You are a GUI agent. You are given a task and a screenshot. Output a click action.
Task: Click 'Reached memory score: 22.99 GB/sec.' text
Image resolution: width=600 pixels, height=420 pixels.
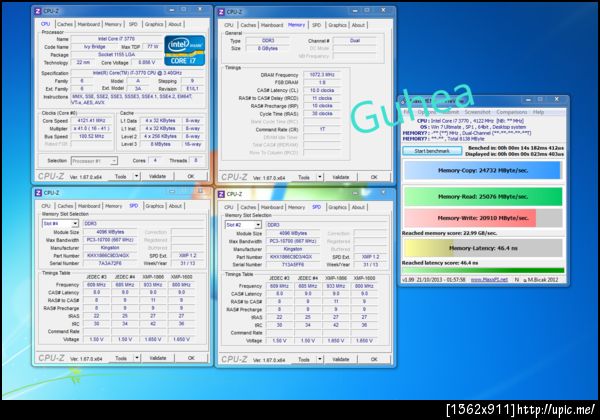point(449,233)
